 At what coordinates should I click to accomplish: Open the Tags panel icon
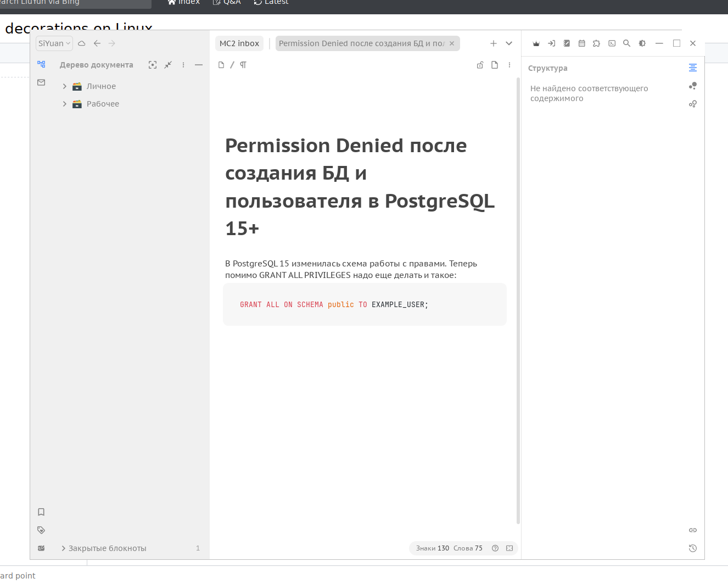tap(41, 530)
